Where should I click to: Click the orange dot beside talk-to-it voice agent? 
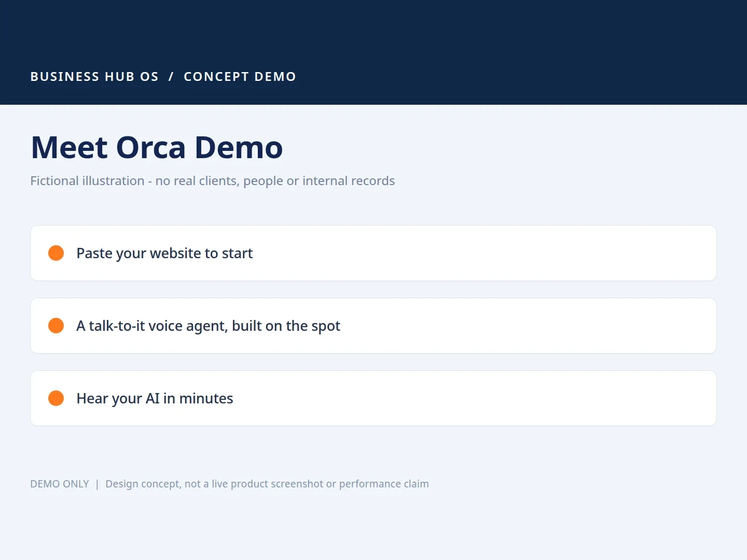pos(56,326)
